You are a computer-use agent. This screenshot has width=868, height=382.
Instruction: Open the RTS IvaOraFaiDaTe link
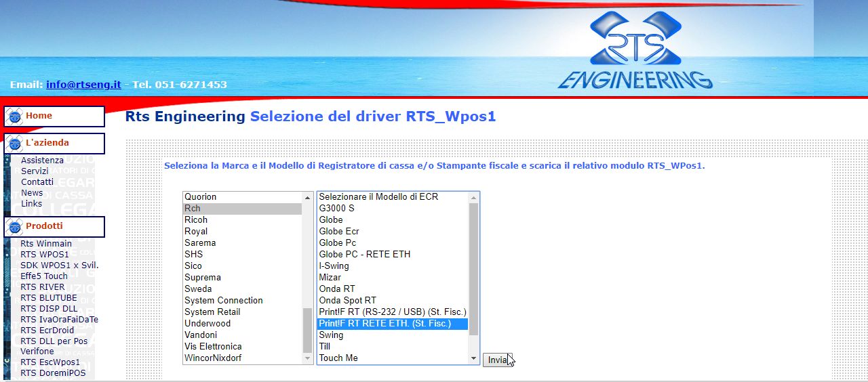[59, 320]
